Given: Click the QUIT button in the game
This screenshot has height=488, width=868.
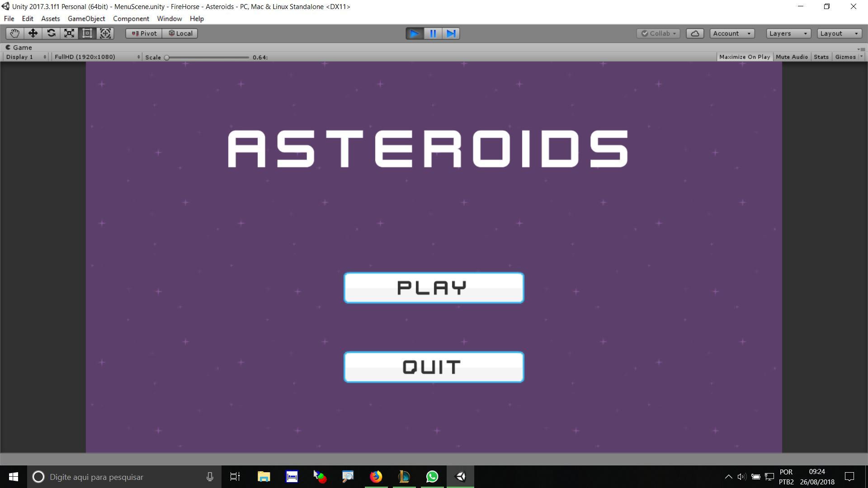Looking at the screenshot, I should click(x=434, y=367).
